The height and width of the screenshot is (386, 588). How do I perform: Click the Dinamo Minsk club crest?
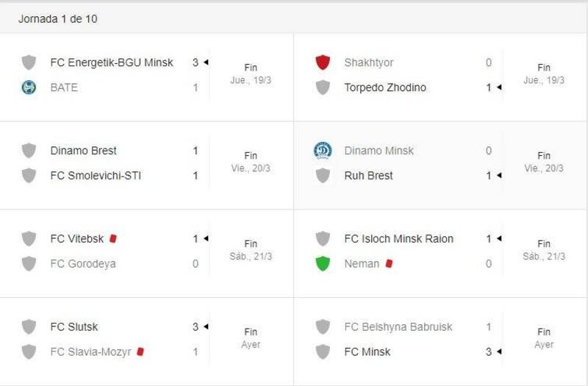[323, 151]
